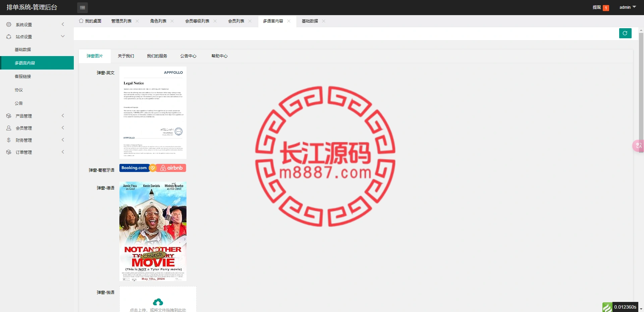
Task: Click the withdrawal notification badge
Action: pyautogui.click(x=606, y=8)
